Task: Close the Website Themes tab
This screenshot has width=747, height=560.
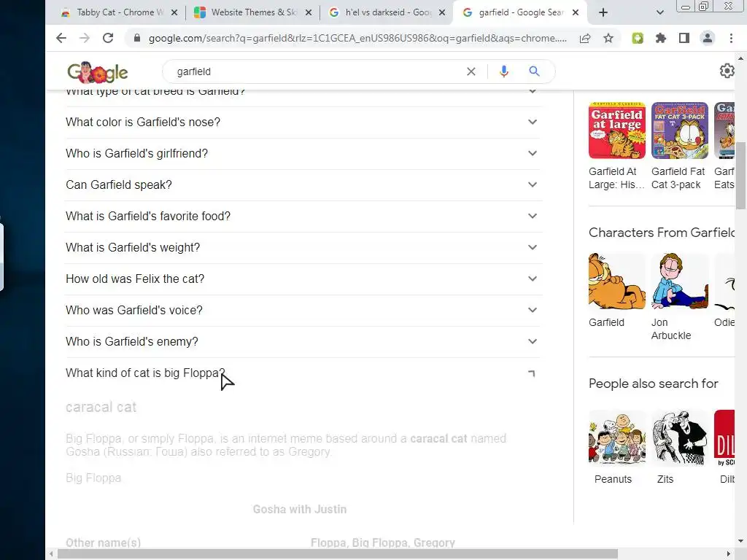Action: coord(309,12)
